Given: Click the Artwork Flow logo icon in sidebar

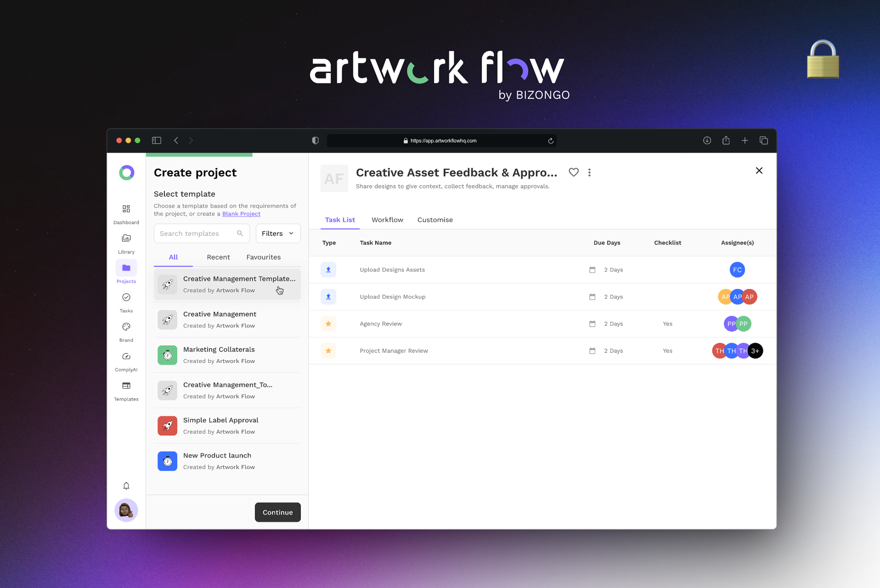Looking at the screenshot, I should point(126,173).
